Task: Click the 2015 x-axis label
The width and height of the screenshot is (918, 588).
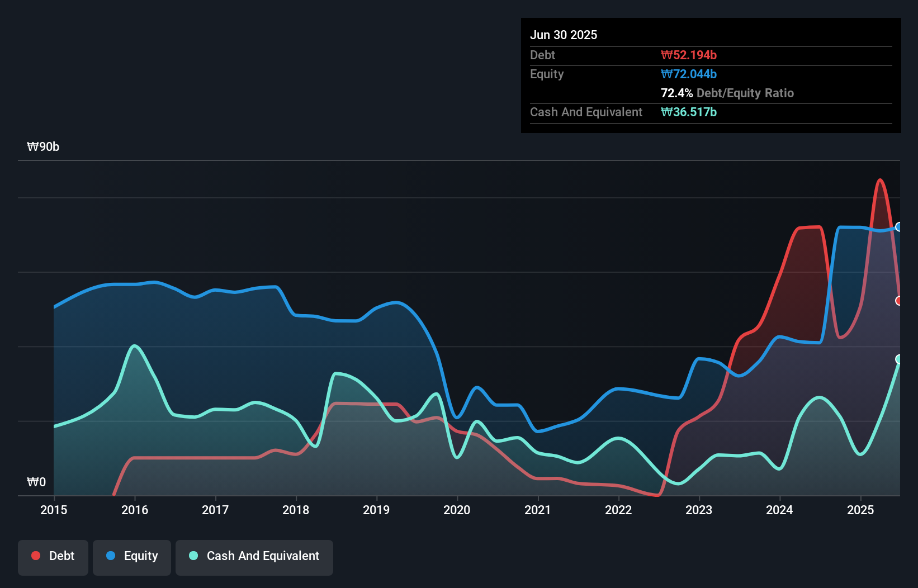Action: (54, 510)
